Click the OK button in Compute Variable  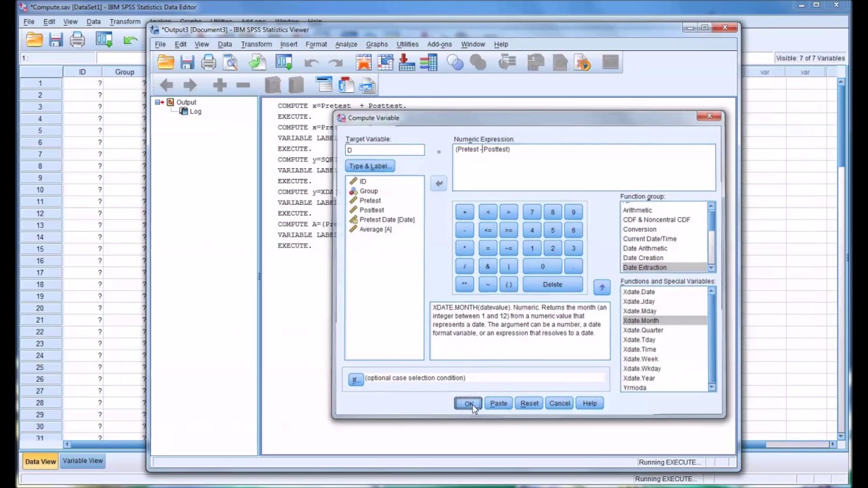click(468, 403)
